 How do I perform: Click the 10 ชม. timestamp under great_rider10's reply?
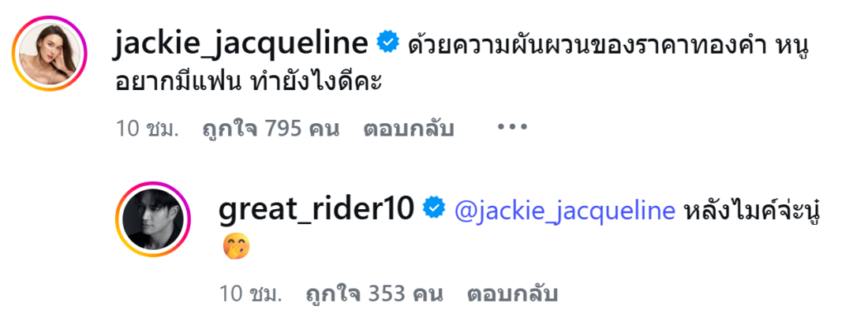click(x=251, y=294)
